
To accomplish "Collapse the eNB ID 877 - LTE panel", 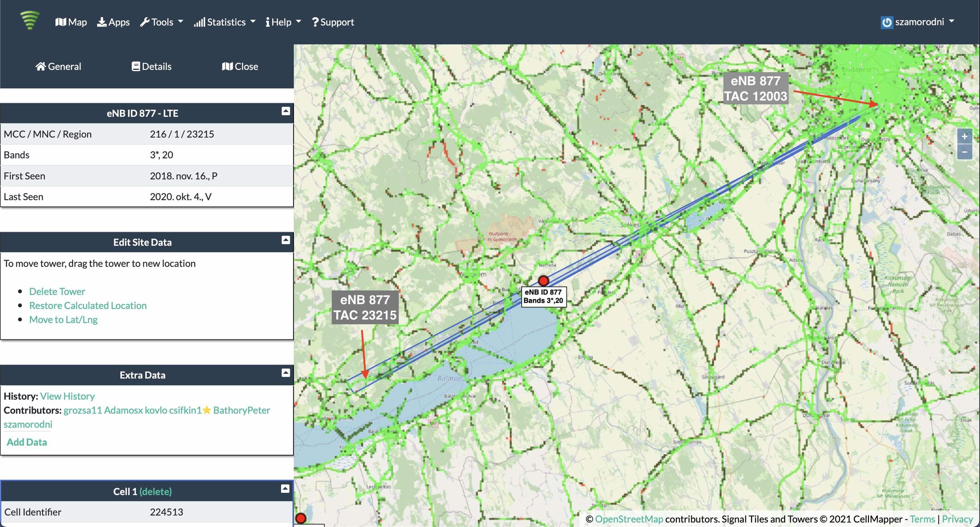I will click(286, 111).
